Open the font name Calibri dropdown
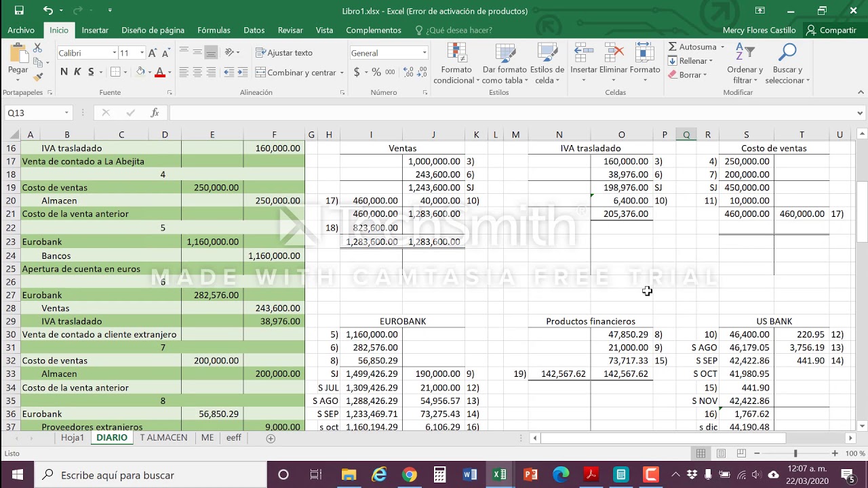This screenshot has height=488, width=868. (114, 53)
